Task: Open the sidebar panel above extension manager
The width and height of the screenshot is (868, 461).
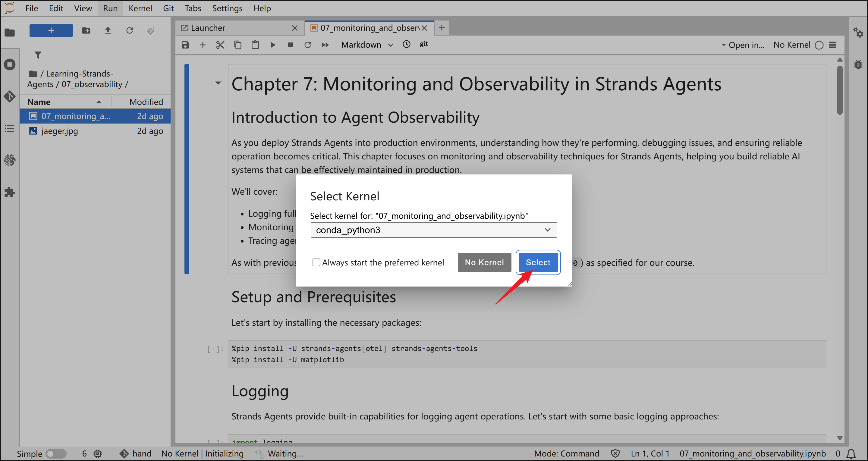Action: coord(10,160)
